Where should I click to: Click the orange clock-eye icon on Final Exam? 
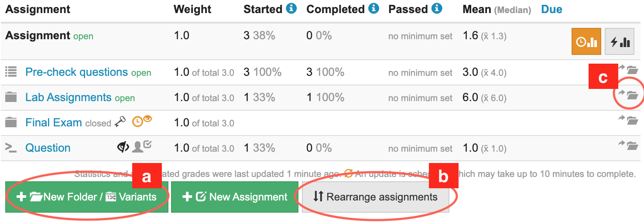pos(142,121)
